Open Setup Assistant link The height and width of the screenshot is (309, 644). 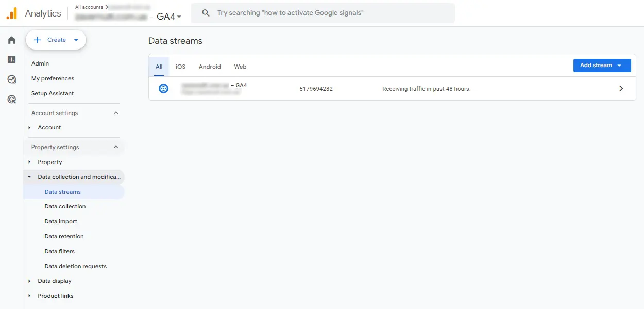point(53,93)
